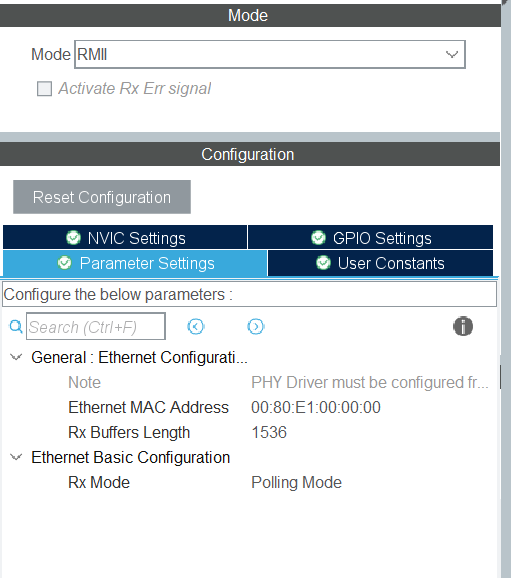Open the User Constants tab
The width and height of the screenshot is (514, 578).
pos(380,263)
